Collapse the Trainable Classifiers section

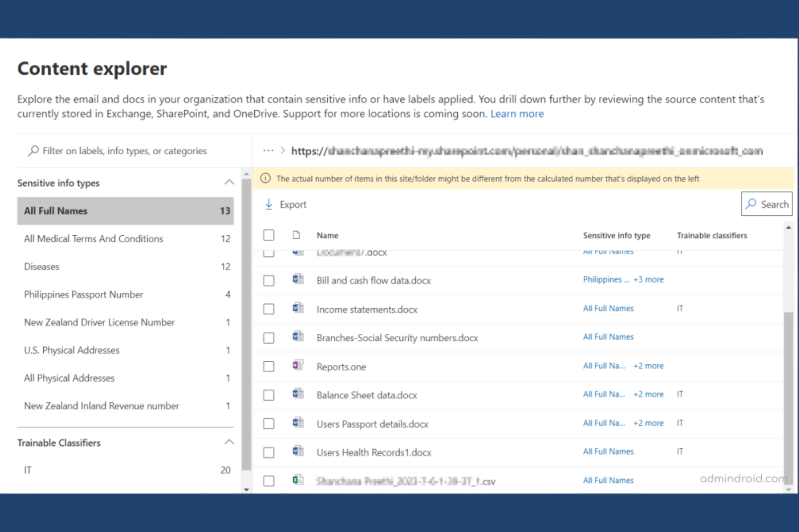point(229,442)
